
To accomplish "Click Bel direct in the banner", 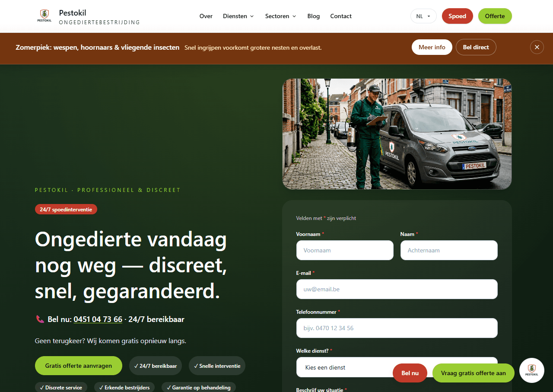I will click(x=476, y=47).
